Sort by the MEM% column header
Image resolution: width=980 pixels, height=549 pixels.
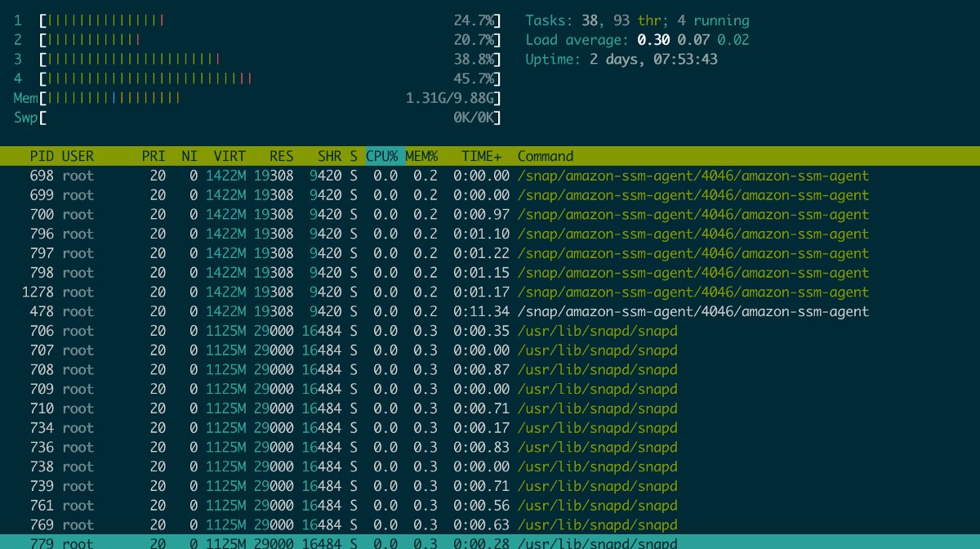point(421,156)
